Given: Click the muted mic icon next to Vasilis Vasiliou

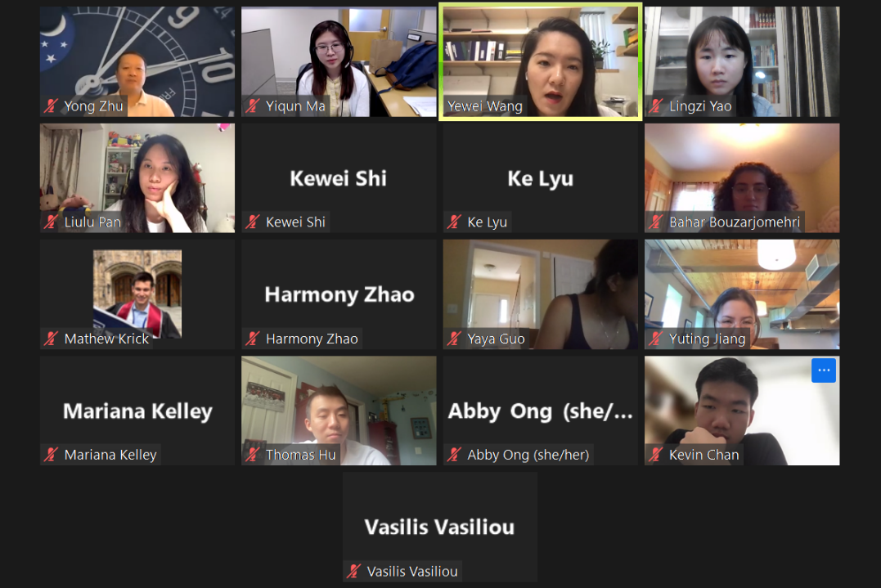Looking at the screenshot, I should coord(354,571).
